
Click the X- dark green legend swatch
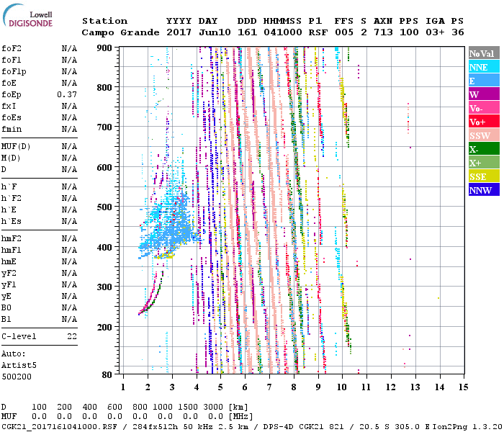pos(484,149)
